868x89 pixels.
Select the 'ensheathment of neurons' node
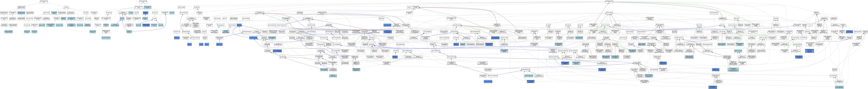point(390,38)
